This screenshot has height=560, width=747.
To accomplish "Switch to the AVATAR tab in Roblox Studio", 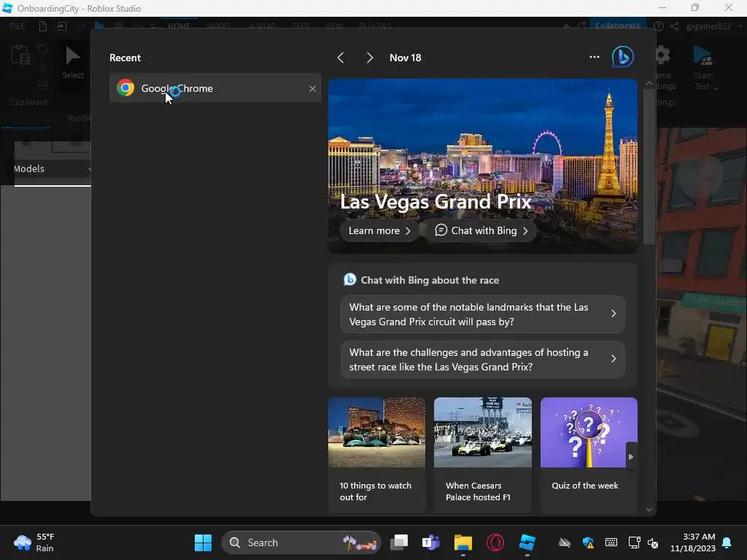I will [262, 26].
